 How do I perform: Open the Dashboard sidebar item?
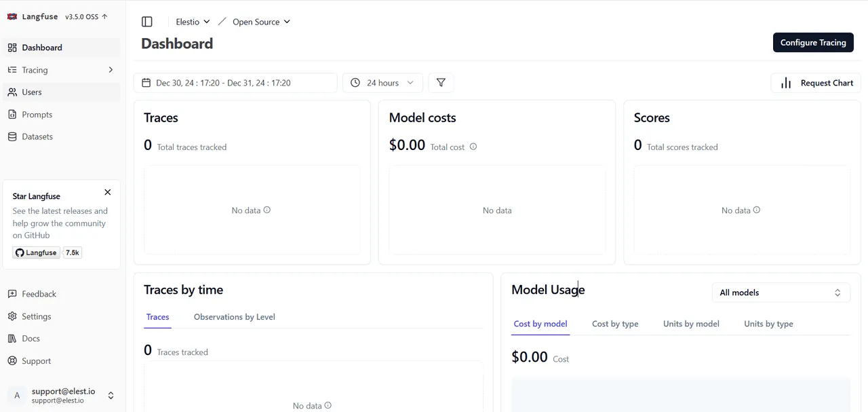(62, 48)
